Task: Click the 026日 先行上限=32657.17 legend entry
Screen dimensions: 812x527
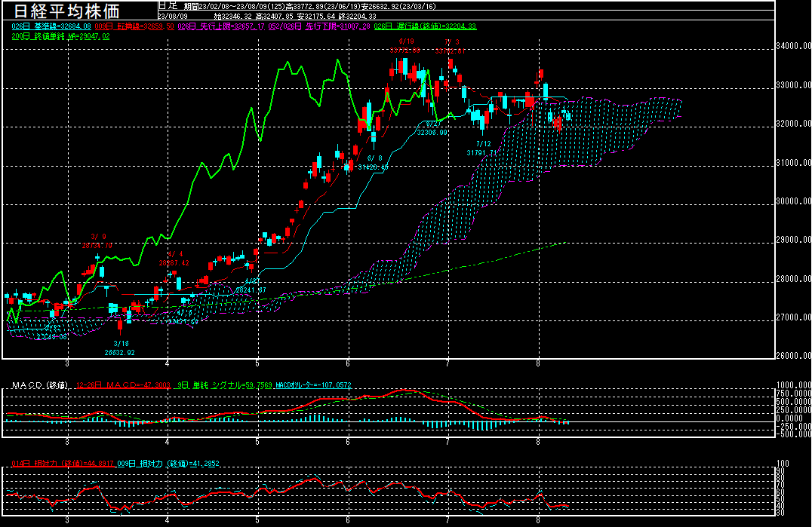Action: click(221, 26)
